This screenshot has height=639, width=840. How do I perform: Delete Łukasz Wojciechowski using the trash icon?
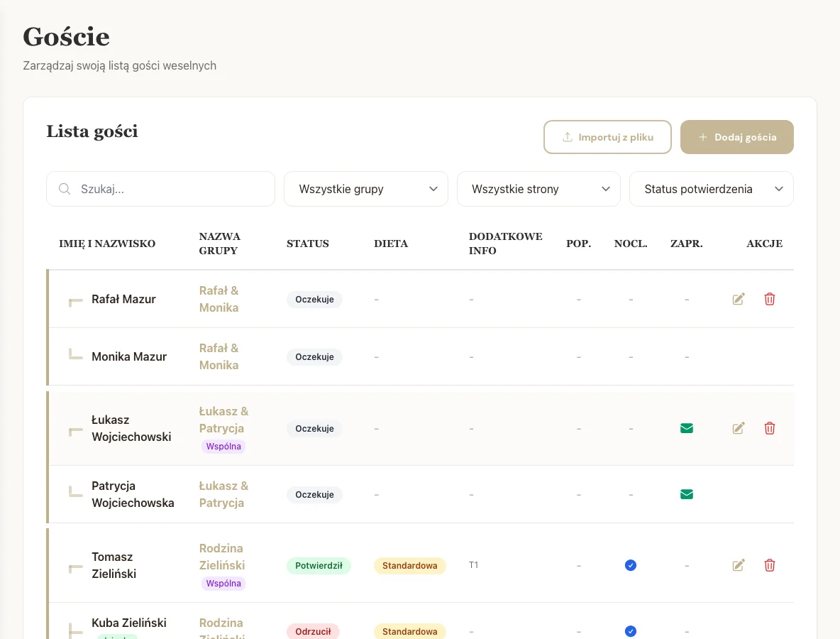click(x=770, y=428)
